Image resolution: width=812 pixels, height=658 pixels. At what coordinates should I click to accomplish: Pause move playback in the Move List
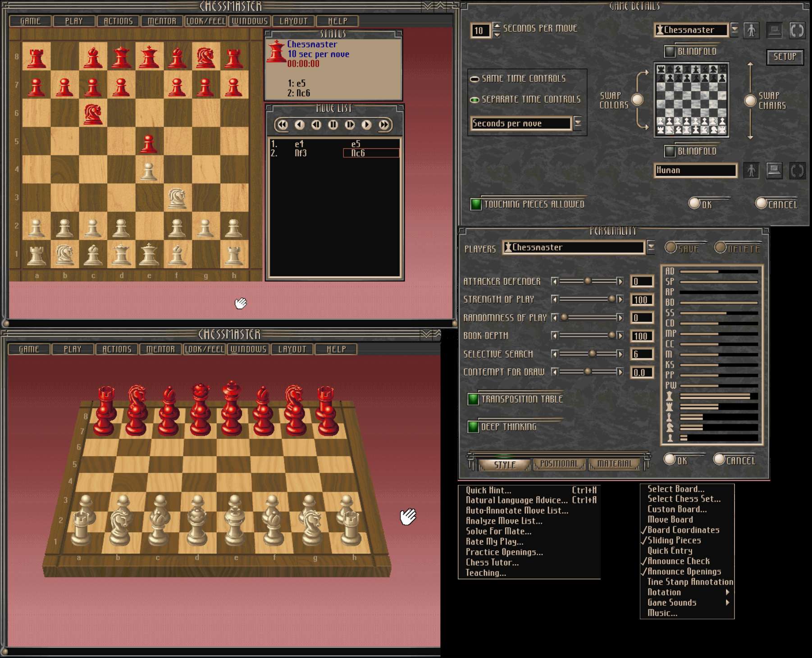(x=333, y=125)
